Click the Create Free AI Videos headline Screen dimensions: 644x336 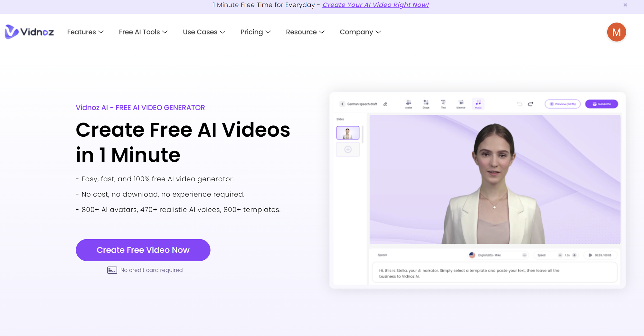(183, 142)
